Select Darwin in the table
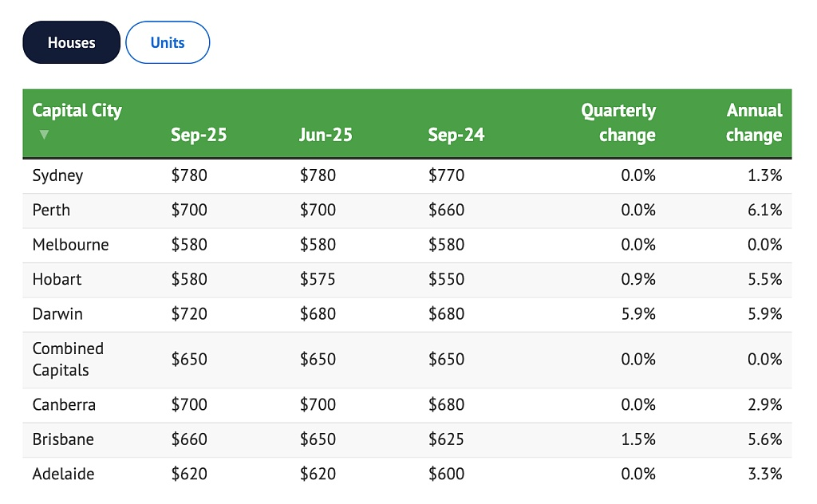Screen dimensions: 817x504 (57, 314)
